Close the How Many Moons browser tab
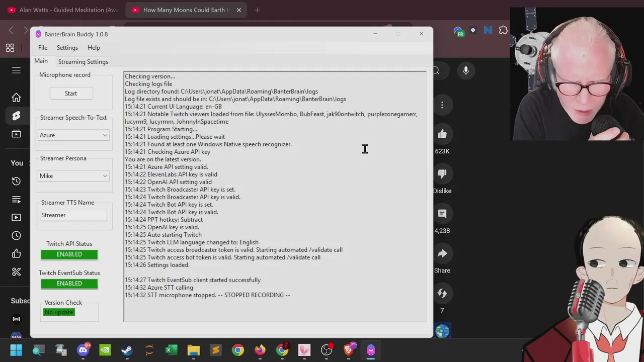Screen dimensions: 644x362 point(239,10)
